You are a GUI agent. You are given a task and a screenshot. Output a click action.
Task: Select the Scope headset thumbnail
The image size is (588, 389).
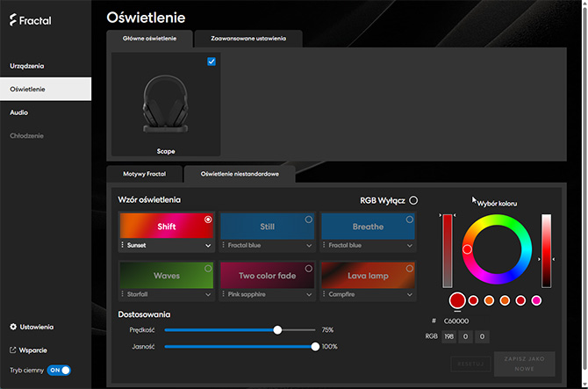pos(166,104)
